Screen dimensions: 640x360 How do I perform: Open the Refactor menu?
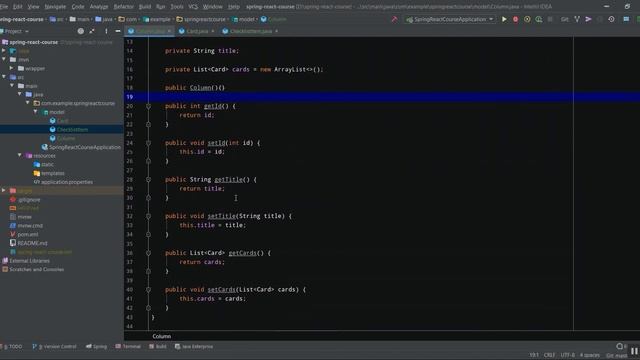point(123,7)
